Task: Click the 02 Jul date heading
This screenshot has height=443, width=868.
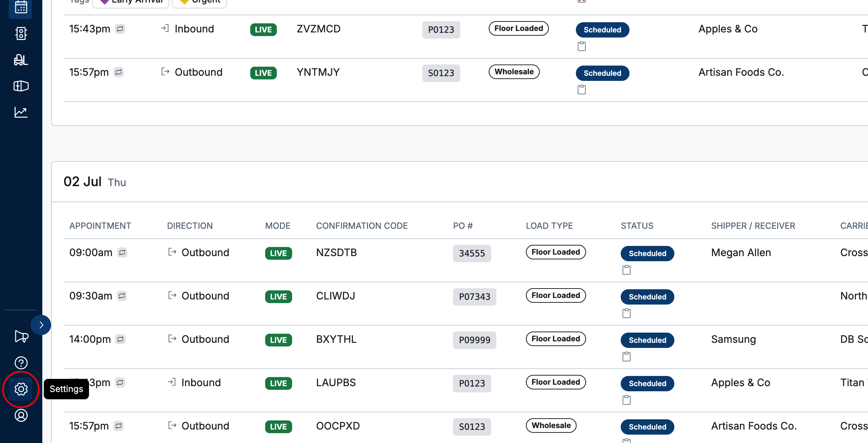Action: pos(82,182)
